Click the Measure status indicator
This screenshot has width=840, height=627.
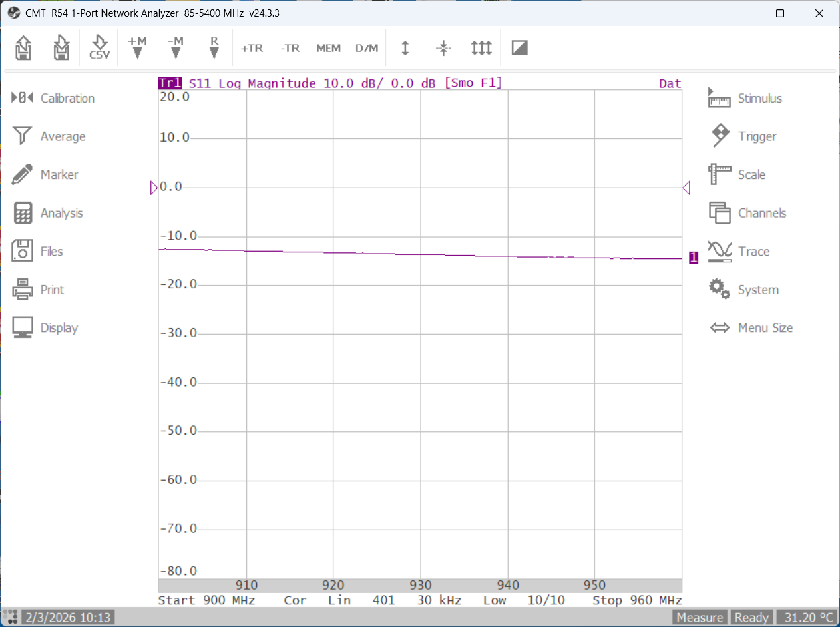[700, 618]
